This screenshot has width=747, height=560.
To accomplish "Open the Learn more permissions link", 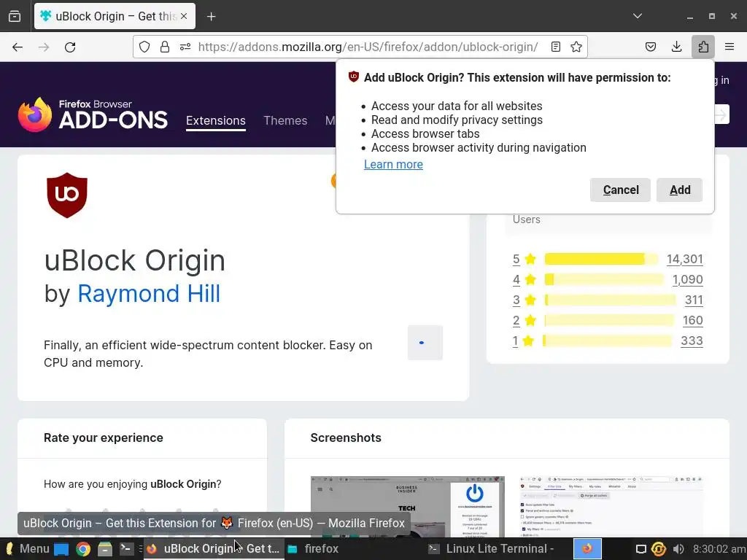I will click(x=393, y=164).
